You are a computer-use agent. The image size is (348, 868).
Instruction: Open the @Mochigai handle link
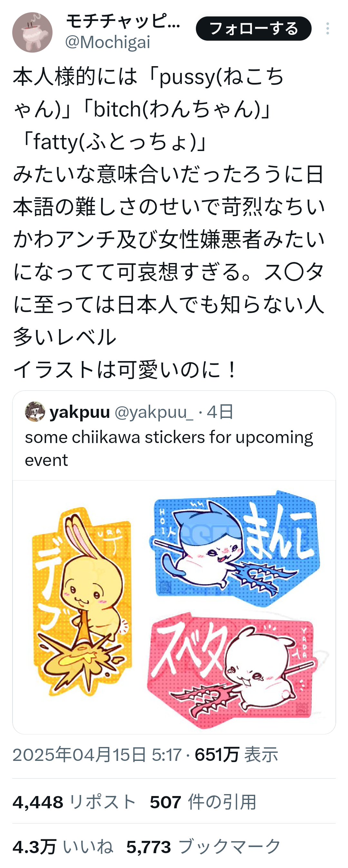(x=108, y=43)
